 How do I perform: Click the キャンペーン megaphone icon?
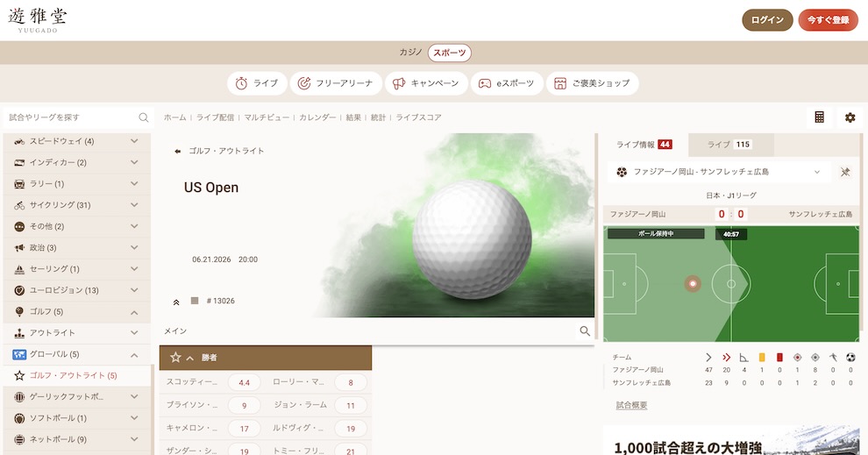tap(399, 83)
